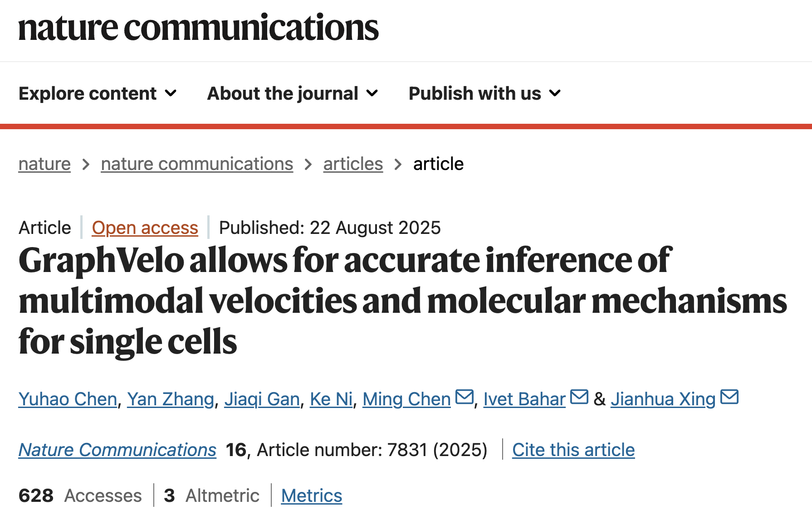The height and width of the screenshot is (515, 812).
Task: Open author Yuhao Chen's profile link
Action: 68,399
